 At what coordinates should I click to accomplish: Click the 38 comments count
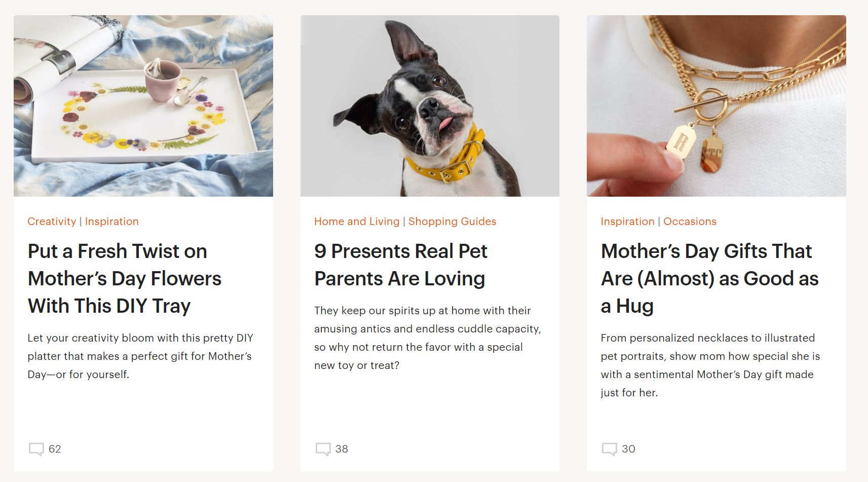click(x=342, y=449)
